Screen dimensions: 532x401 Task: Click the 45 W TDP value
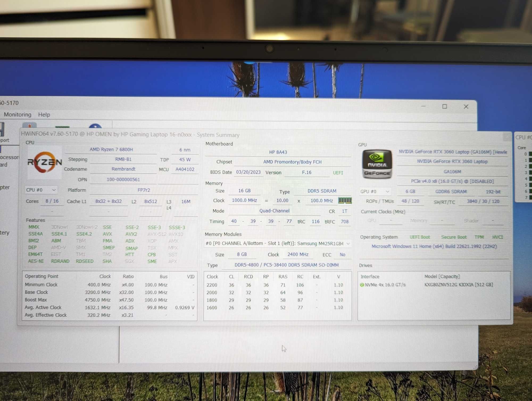tap(185, 160)
